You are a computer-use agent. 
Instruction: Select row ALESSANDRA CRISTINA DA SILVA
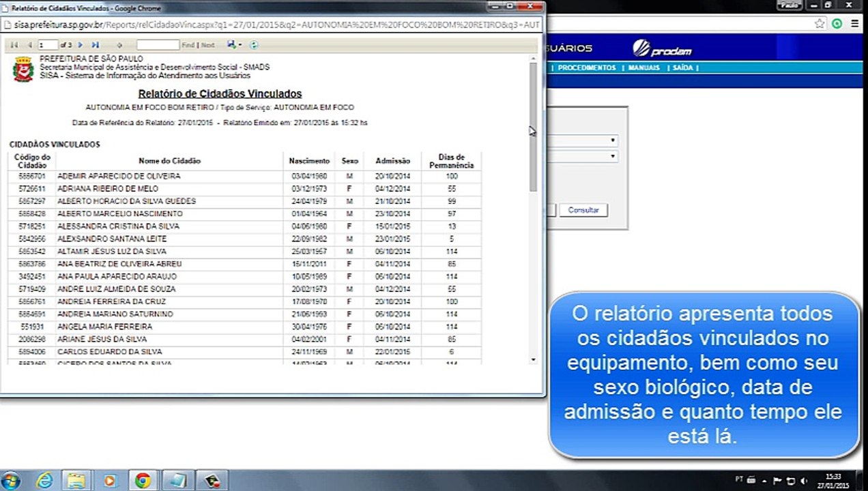[x=245, y=226]
